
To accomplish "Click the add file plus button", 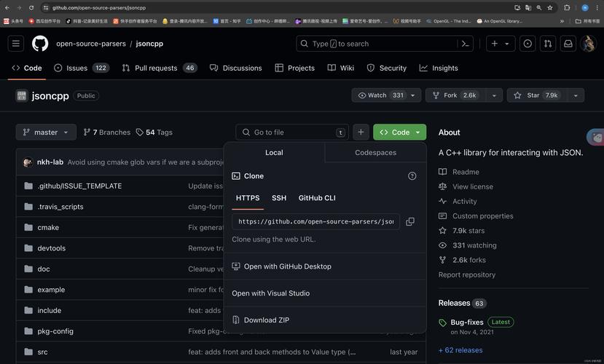I will click(361, 132).
